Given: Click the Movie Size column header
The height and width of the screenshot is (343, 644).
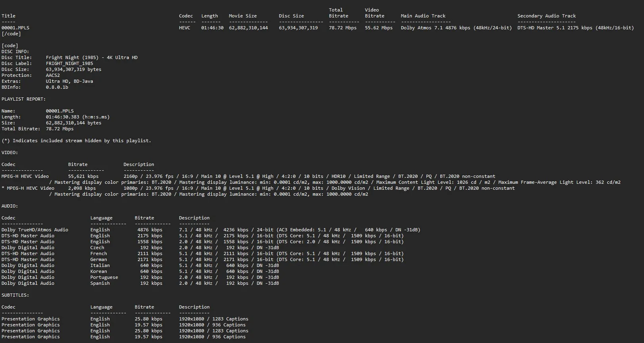Looking at the screenshot, I should click(243, 16).
